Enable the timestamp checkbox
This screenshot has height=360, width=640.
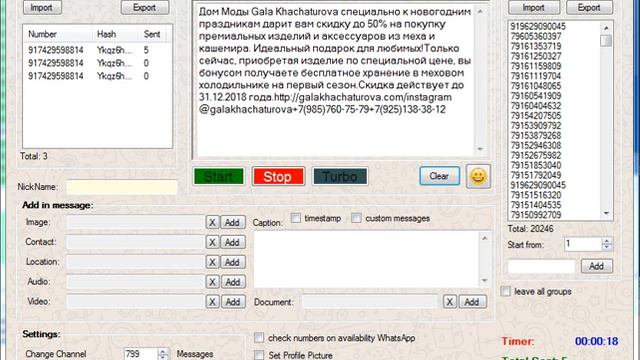coord(296,218)
